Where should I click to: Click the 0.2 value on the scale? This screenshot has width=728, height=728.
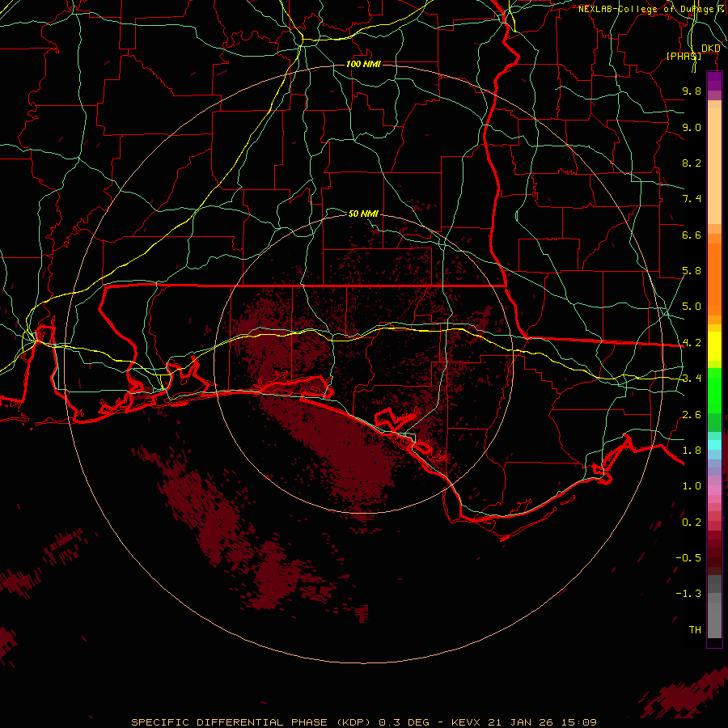(x=692, y=523)
